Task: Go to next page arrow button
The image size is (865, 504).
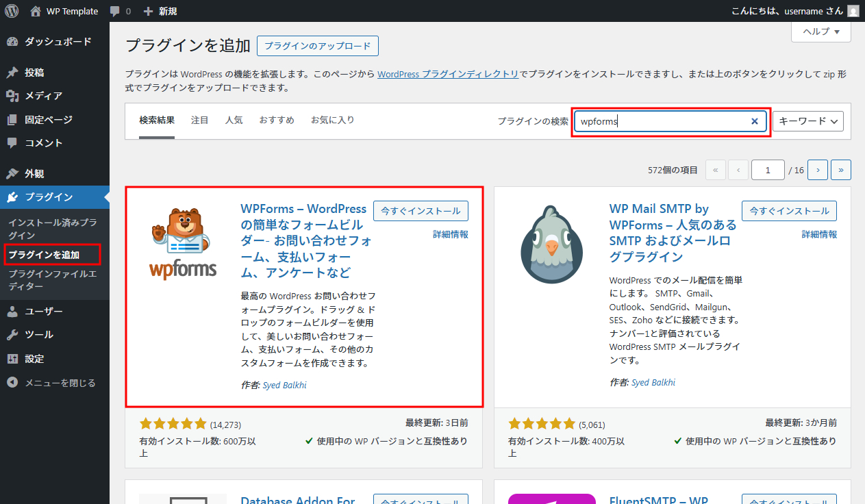Action: (x=818, y=170)
